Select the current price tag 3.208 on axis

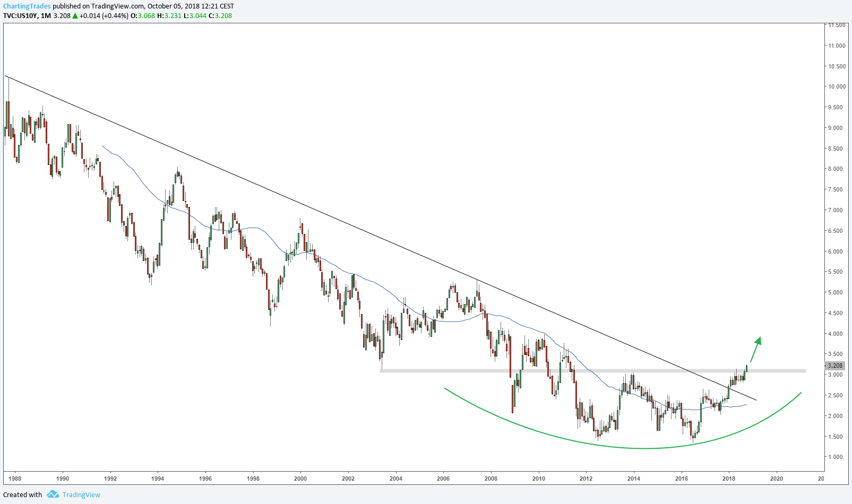click(834, 366)
